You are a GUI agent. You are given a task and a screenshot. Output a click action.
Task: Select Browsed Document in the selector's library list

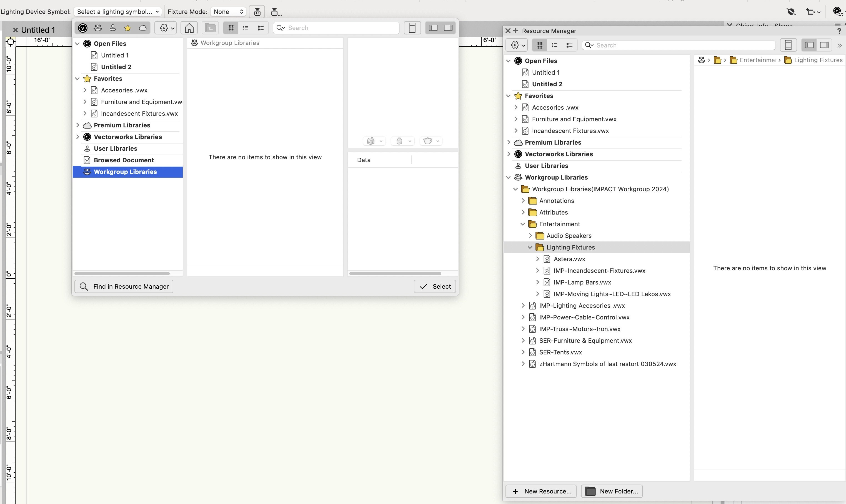tap(124, 160)
